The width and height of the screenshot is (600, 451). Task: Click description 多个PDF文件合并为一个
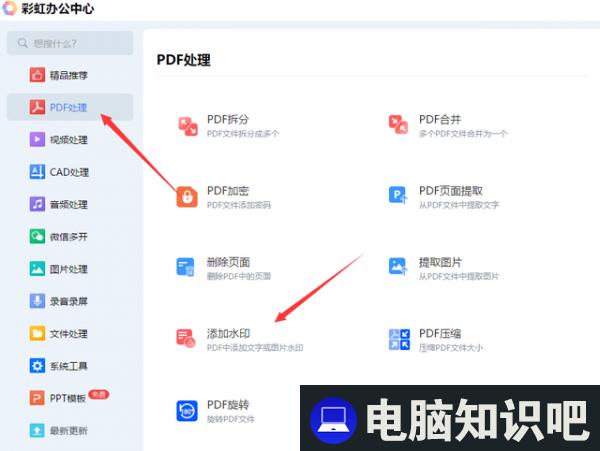pyautogui.click(x=463, y=134)
